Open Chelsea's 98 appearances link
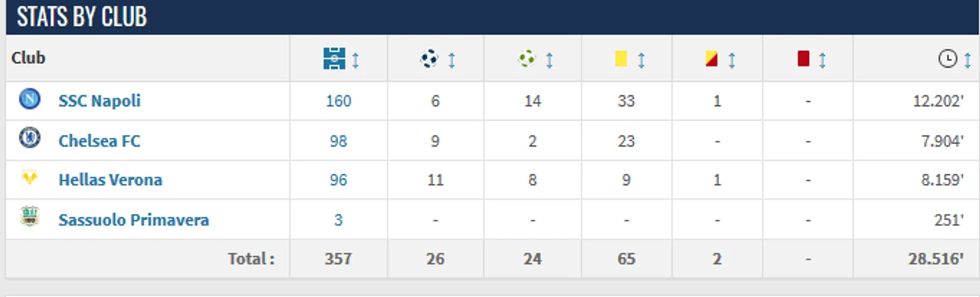Viewport: 980px width, 297px height. point(338,141)
